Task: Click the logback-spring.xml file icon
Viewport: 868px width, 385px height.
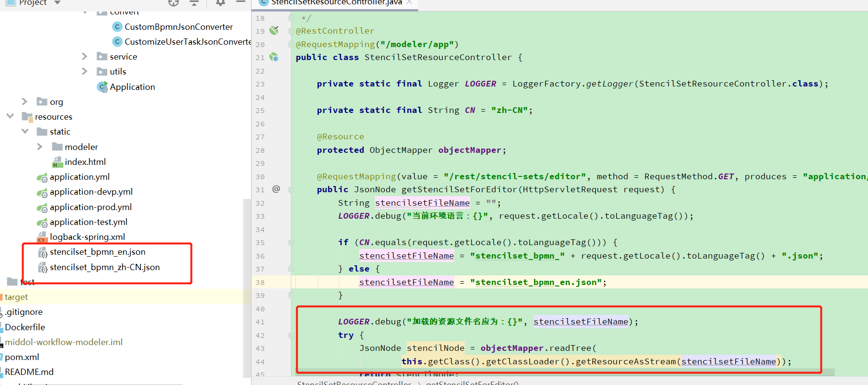Action: (42, 237)
